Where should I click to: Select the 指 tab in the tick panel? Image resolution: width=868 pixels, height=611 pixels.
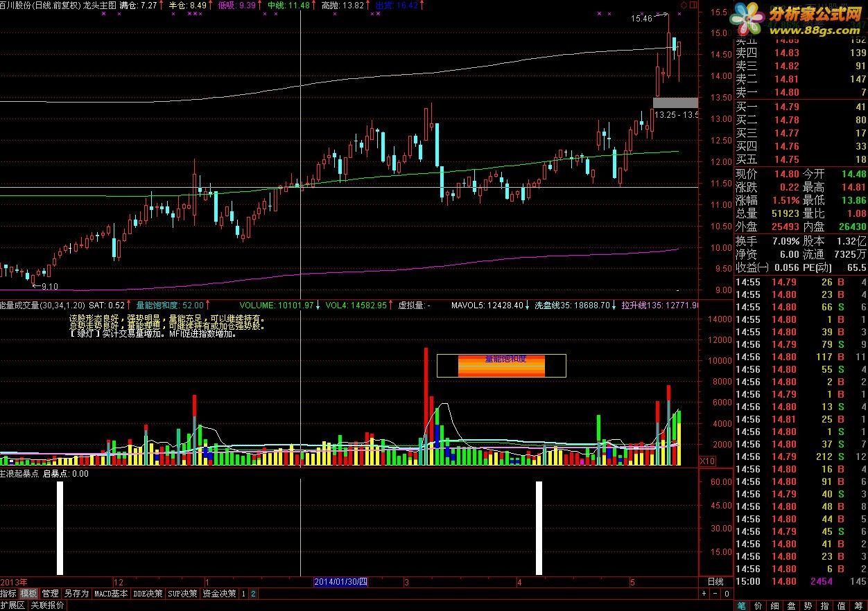point(826,605)
